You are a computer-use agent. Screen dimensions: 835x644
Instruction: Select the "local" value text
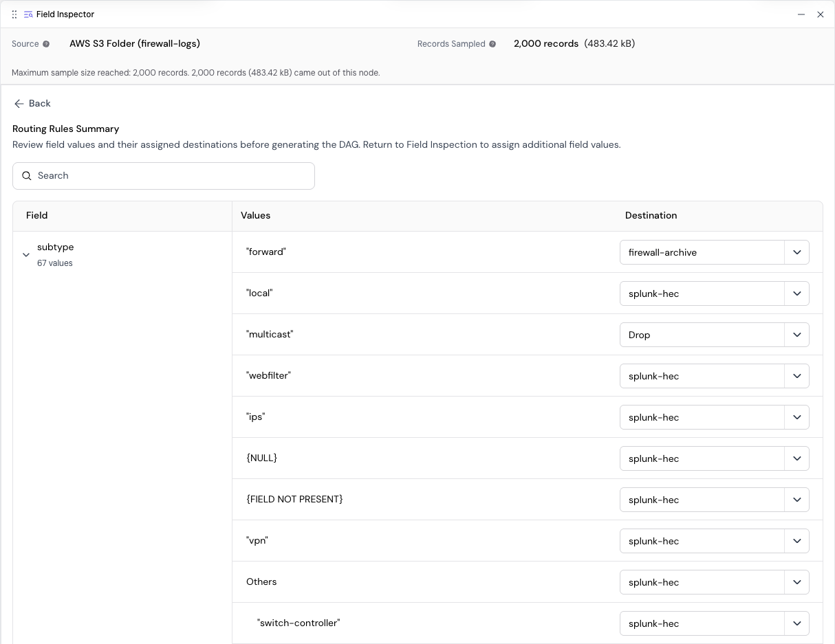coord(259,293)
